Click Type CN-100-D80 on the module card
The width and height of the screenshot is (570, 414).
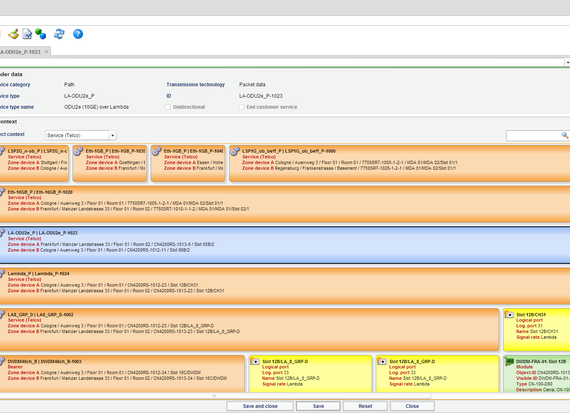pos(534,384)
